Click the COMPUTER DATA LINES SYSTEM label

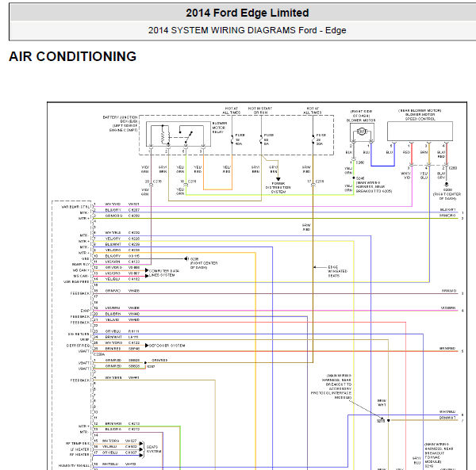(164, 273)
